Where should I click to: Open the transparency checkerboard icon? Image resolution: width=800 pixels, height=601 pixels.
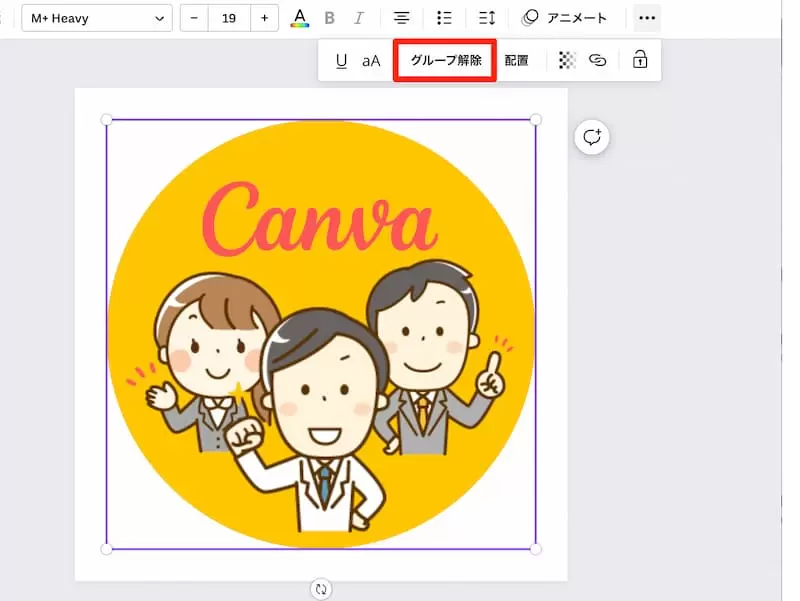tap(567, 60)
